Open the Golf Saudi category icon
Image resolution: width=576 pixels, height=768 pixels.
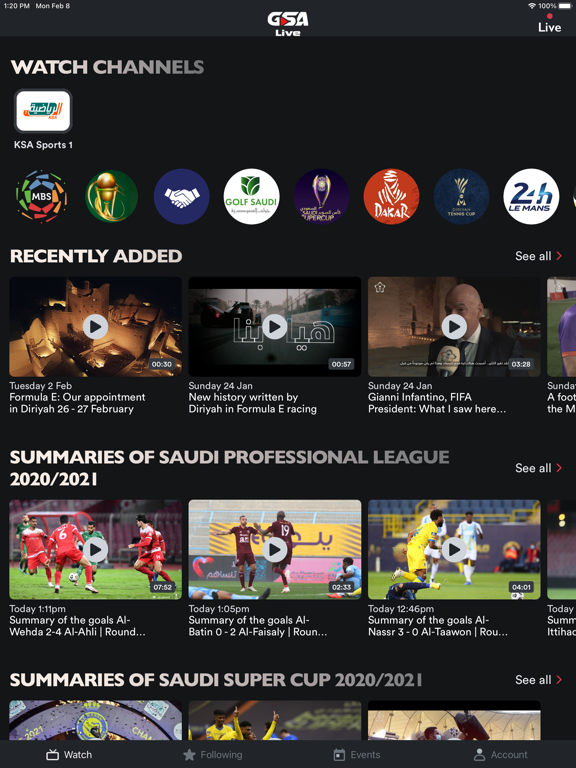[x=251, y=196]
